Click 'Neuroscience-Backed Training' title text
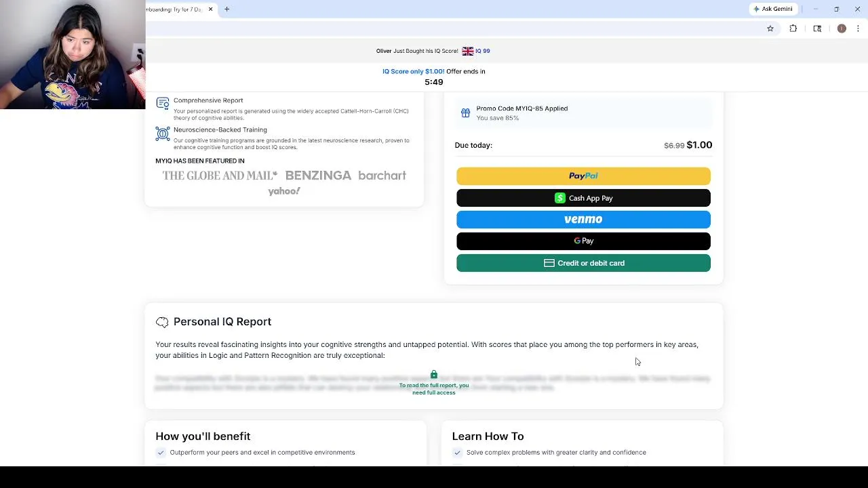The width and height of the screenshot is (868, 488). coord(220,129)
